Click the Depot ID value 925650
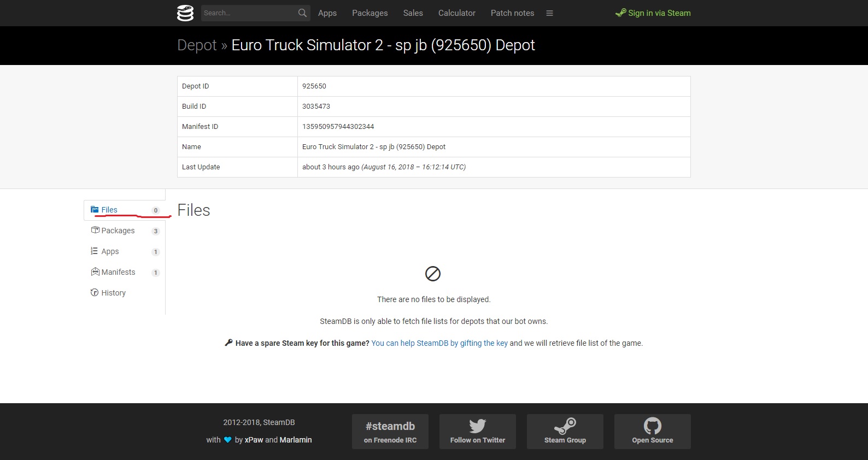Screen dimensions: 868x460 314,86
